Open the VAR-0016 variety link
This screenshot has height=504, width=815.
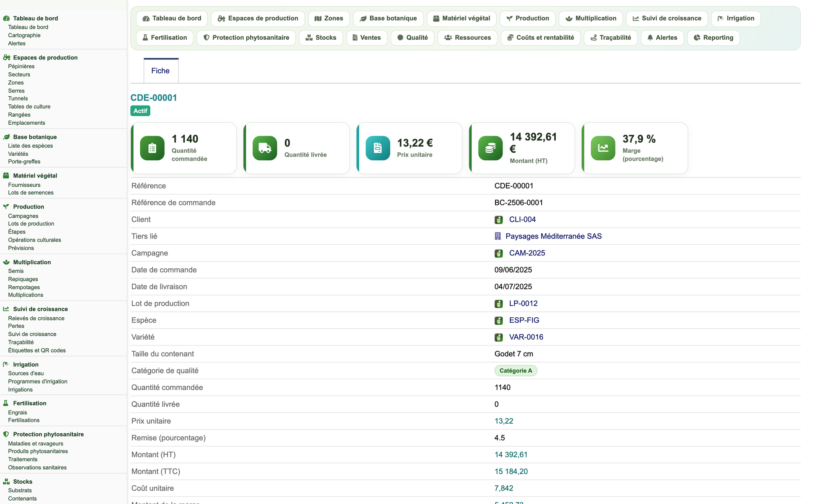tap(526, 337)
